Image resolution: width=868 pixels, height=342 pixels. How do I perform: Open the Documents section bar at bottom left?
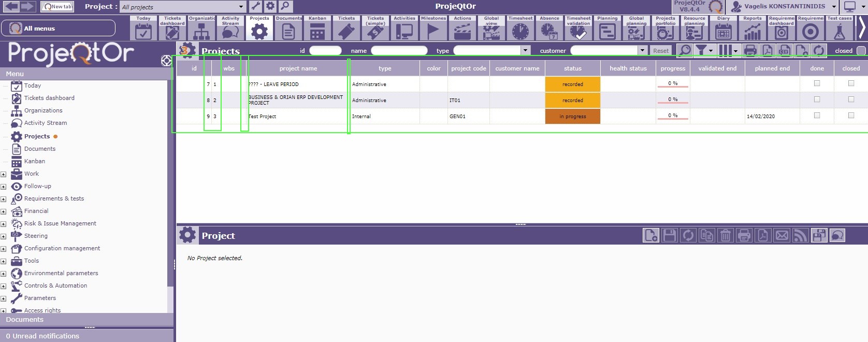[86, 319]
